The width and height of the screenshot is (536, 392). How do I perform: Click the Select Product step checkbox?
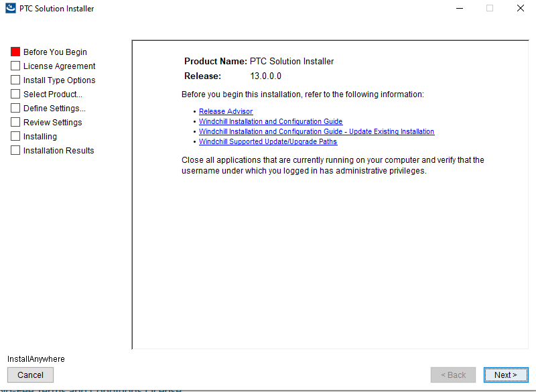[x=15, y=94]
